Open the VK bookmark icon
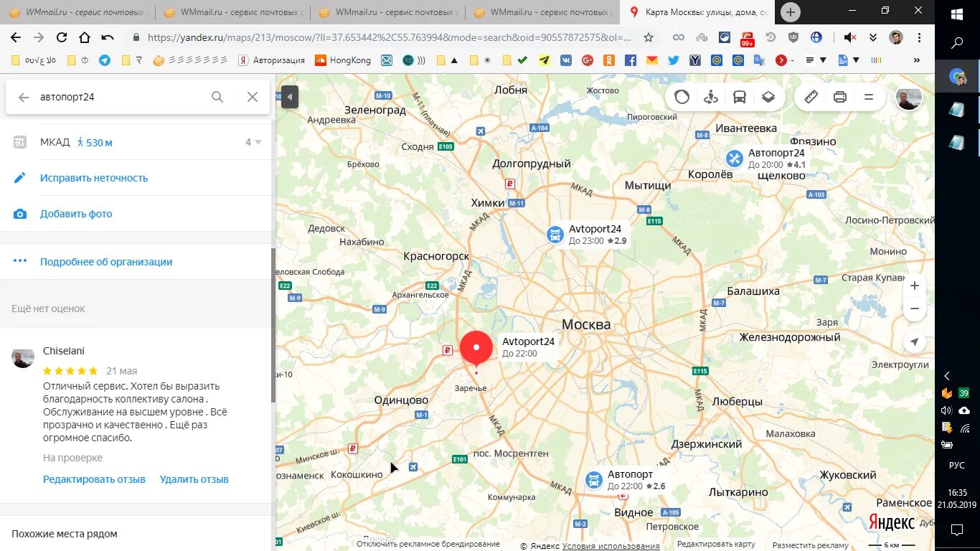Viewport: 980px width, 551px height. pyautogui.click(x=565, y=60)
